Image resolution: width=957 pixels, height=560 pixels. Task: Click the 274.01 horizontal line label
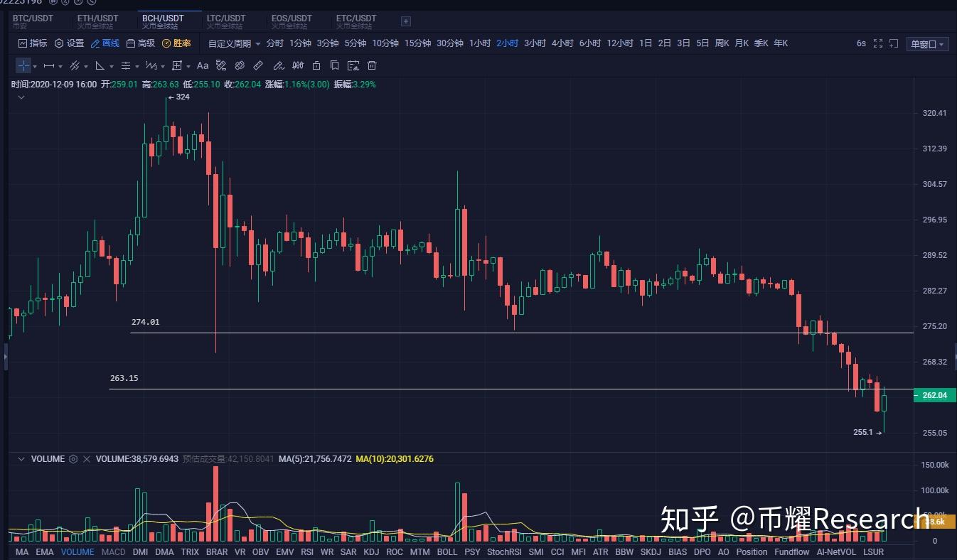[146, 322]
